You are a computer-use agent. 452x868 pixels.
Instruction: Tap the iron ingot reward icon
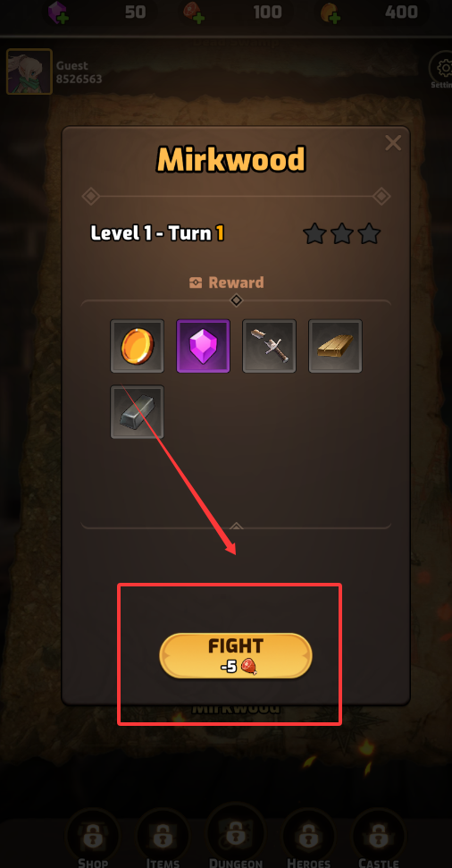click(x=138, y=412)
